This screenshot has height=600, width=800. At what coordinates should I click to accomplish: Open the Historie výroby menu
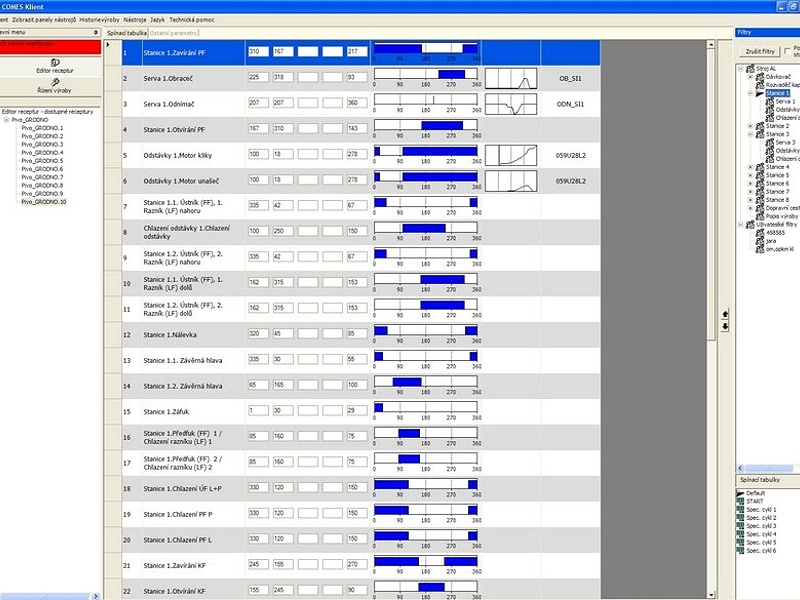pyautogui.click(x=99, y=19)
